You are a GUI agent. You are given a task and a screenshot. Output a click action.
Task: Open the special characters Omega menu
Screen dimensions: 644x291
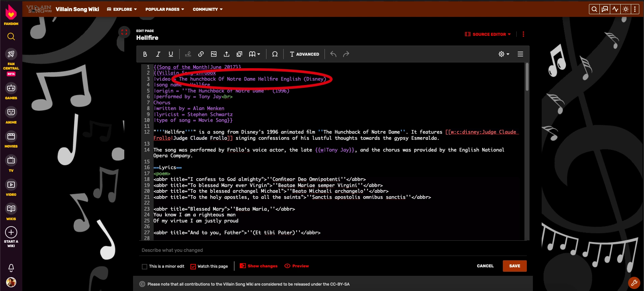(x=275, y=54)
